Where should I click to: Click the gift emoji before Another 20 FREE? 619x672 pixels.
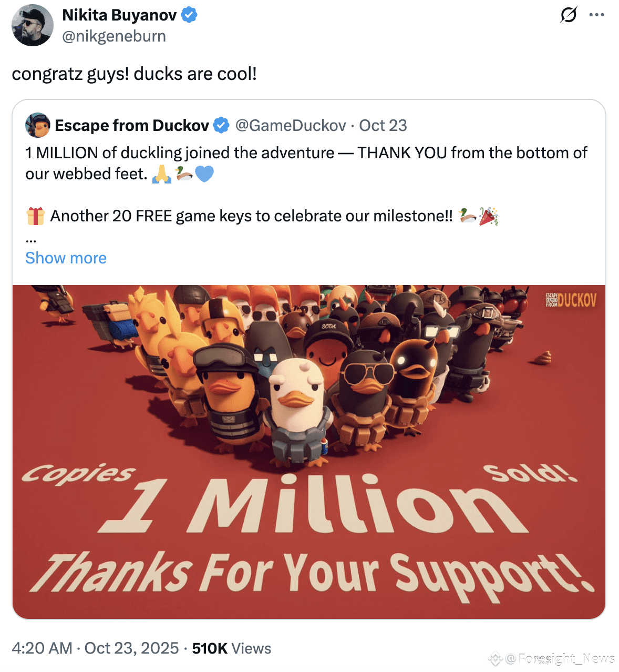[35, 216]
